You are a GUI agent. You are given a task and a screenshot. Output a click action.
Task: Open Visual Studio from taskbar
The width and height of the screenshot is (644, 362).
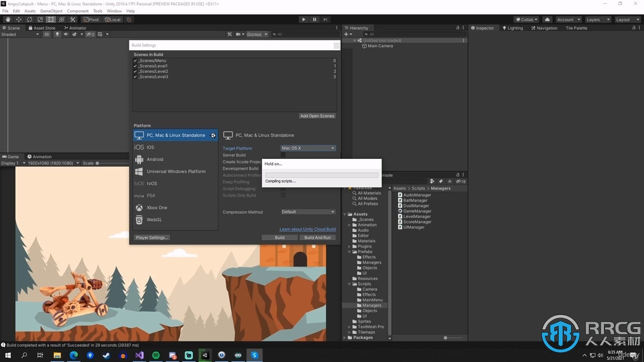point(139,355)
